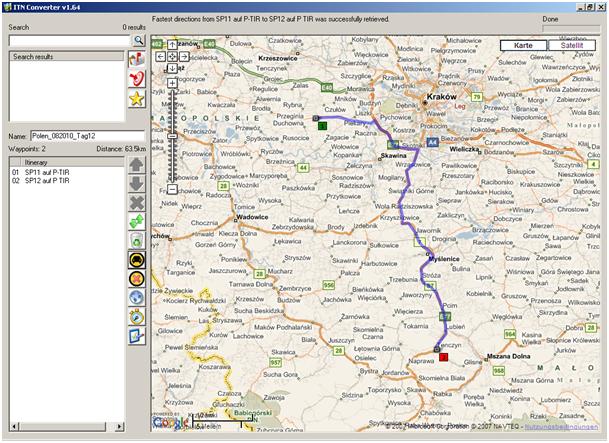The width and height of the screenshot is (609, 443).
Task: Click the Google logo on map
Action: pos(171,423)
